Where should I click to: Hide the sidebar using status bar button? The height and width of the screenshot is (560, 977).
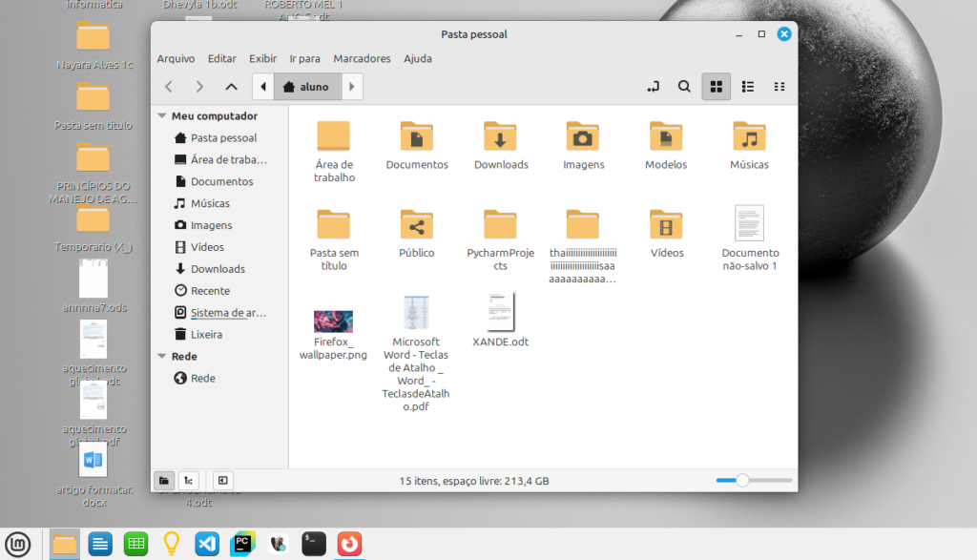click(221, 481)
